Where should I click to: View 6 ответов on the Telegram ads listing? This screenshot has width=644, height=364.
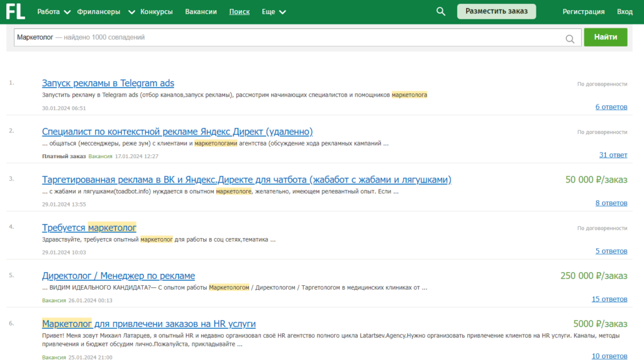(x=611, y=106)
